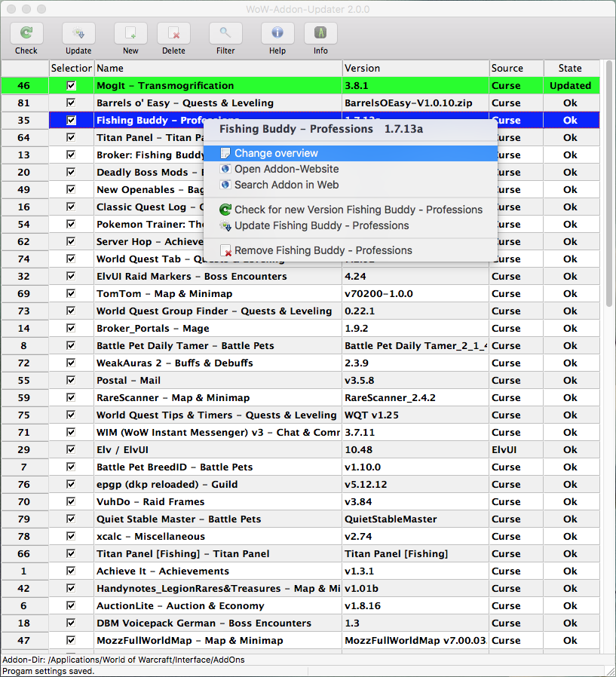The width and height of the screenshot is (616, 677).
Task: Click 'Progam settings saved.' status message
Action: point(48,671)
